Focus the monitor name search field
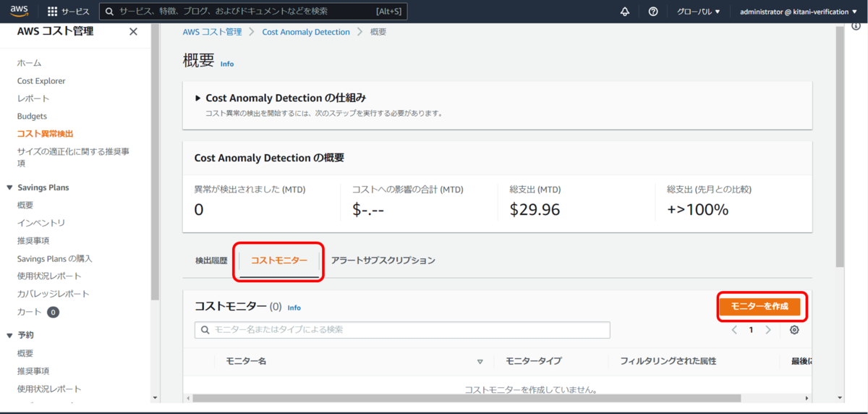 tap(402, 330)
